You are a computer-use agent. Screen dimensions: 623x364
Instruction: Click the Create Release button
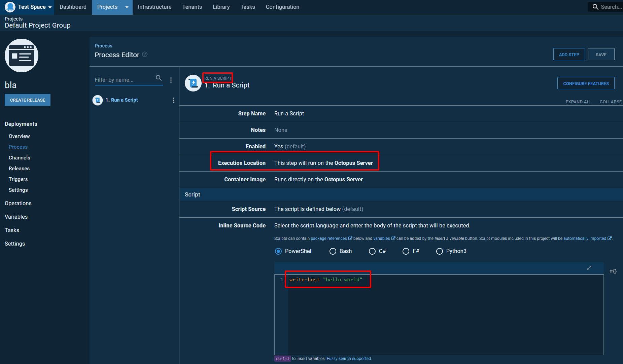tap(28, 100)
